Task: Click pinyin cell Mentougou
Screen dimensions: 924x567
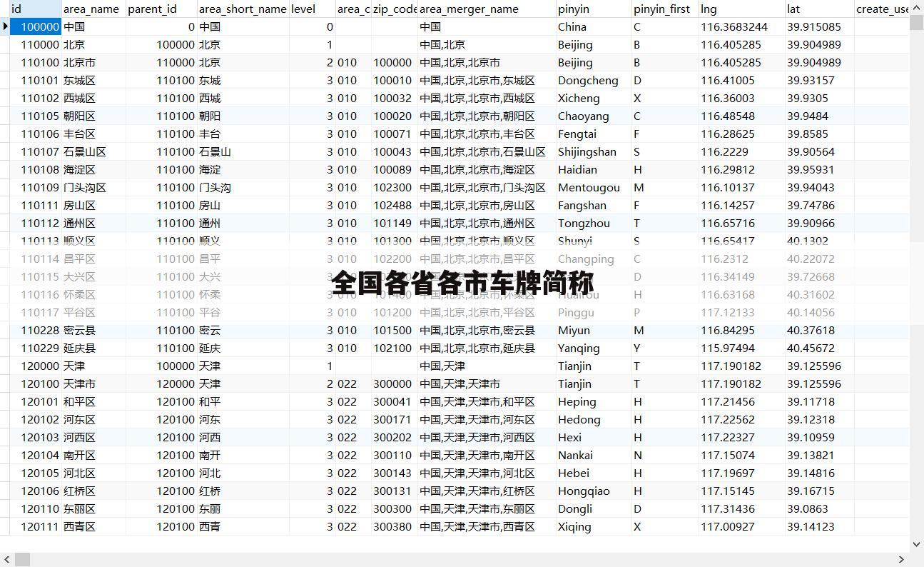Action: point(594,187)
